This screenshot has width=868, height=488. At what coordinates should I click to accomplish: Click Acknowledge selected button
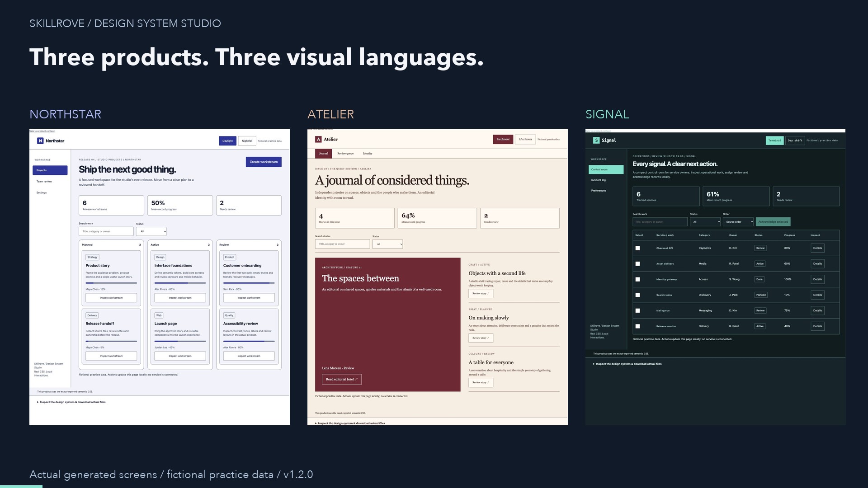(773, 222)
